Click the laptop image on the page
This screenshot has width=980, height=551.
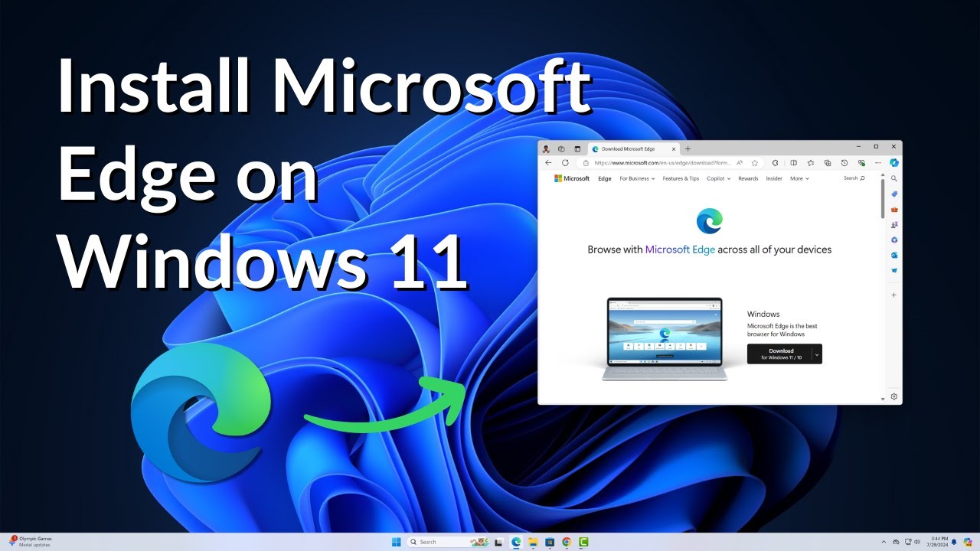click(x=664, y=339)
